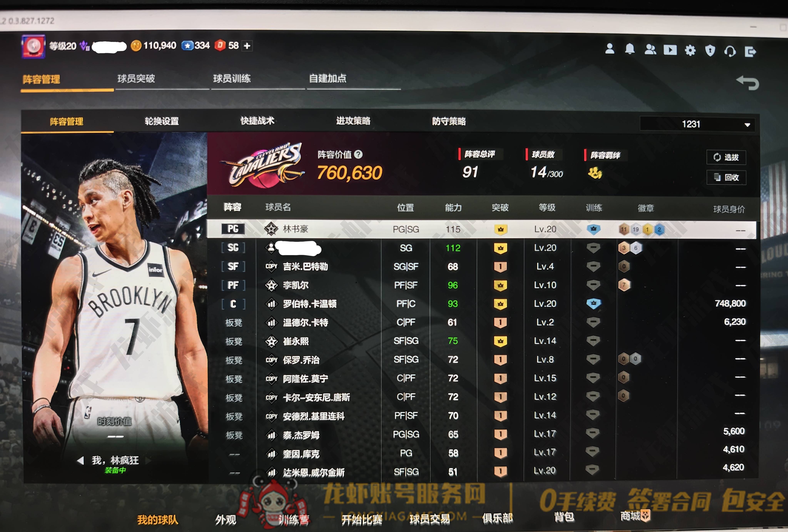The height and width of the screenshot is (532, 788).
Task: Open the profile icon in top bar
Action: tap(610, 49)
